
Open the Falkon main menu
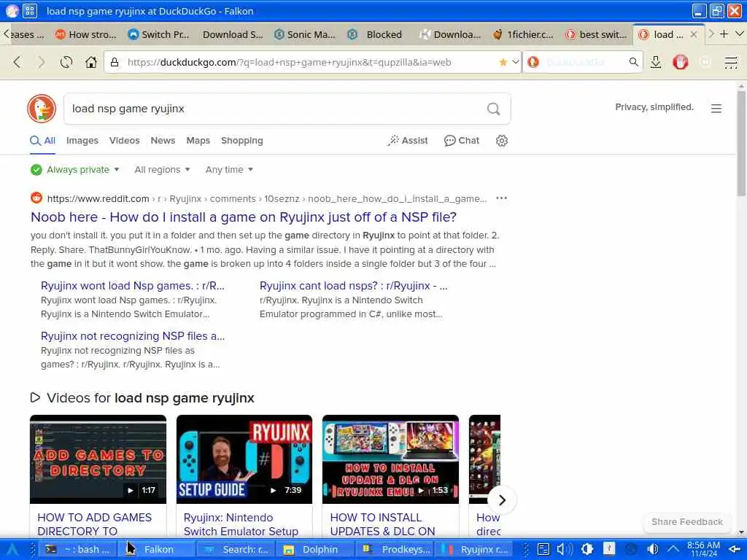tap(730, 62)
